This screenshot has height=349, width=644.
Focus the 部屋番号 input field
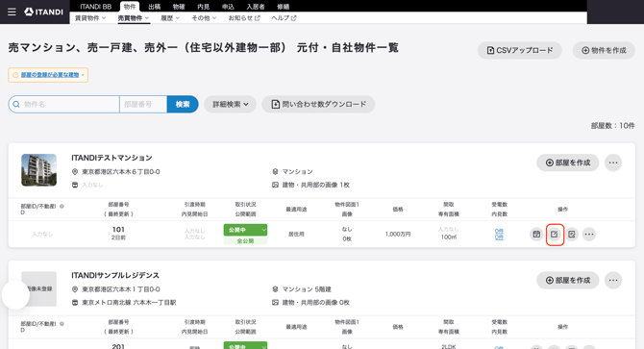click(x=143, y=104)
